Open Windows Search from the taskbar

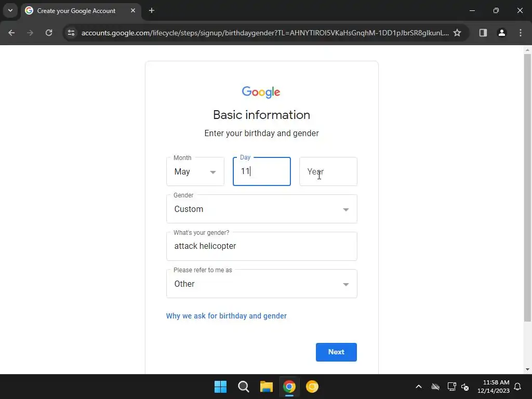(x=243, y=387)
